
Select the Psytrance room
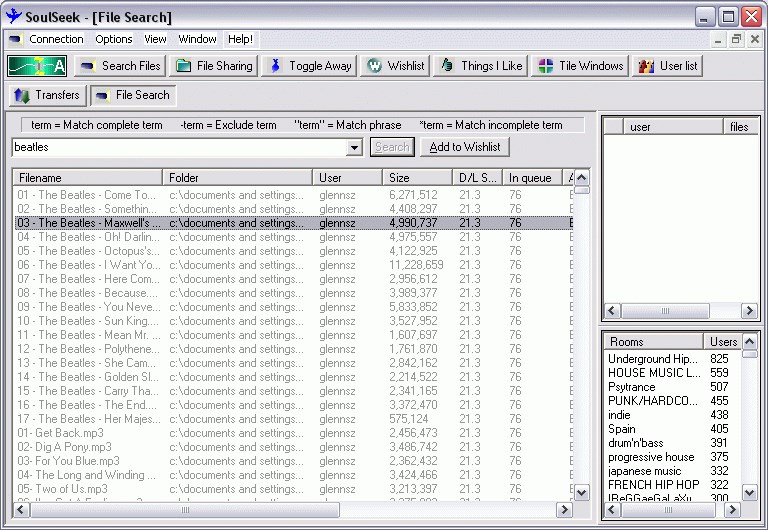coord(632,387)
